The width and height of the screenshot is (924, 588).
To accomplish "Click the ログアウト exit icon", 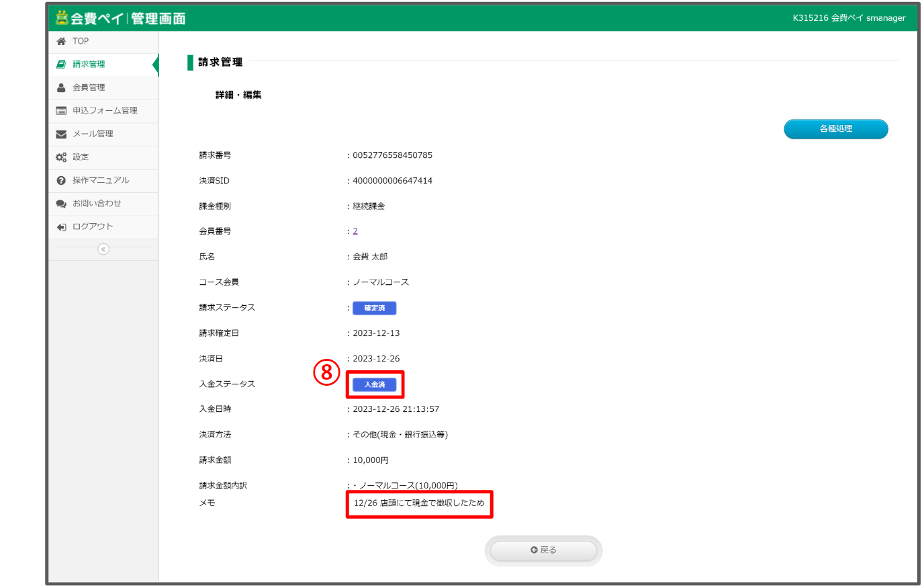I will tap(61, 227).
